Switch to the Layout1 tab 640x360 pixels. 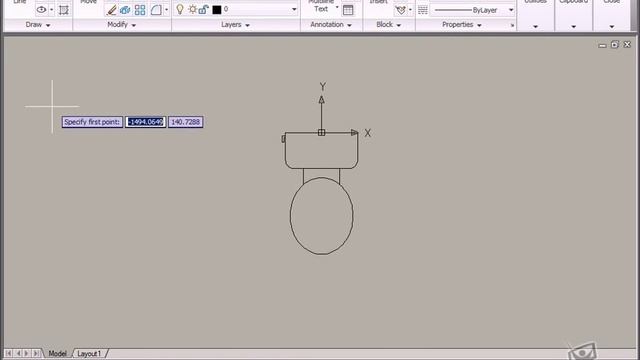(x=89, y=353)
